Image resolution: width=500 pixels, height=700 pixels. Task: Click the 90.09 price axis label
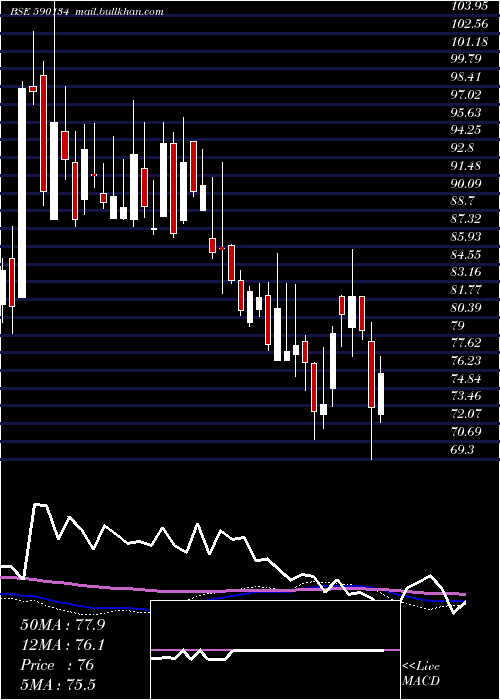coord(467,183)
